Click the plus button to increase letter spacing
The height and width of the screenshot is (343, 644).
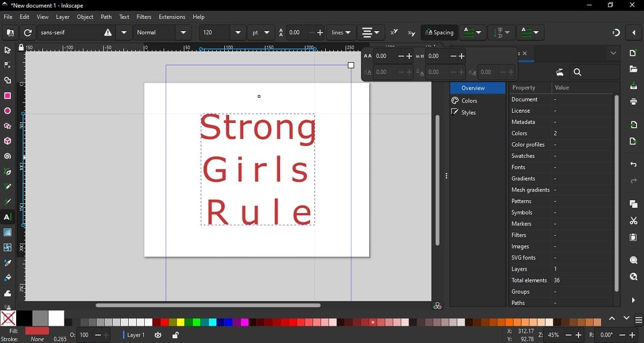409,56
